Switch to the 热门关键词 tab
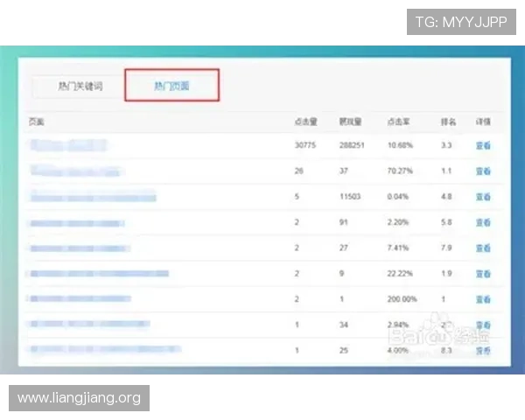The height and width of the screenshot is (420, 525). 79,87
